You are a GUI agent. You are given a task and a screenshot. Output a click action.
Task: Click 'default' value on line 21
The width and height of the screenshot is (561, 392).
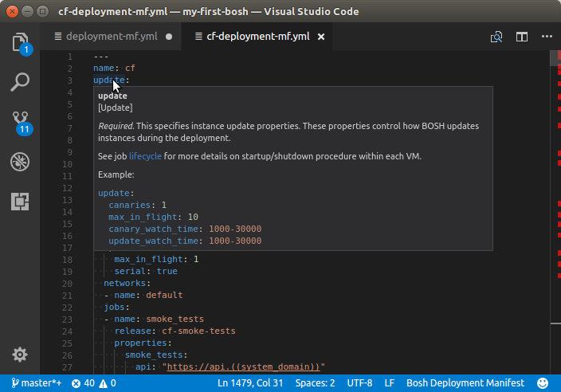pos(164,295)
